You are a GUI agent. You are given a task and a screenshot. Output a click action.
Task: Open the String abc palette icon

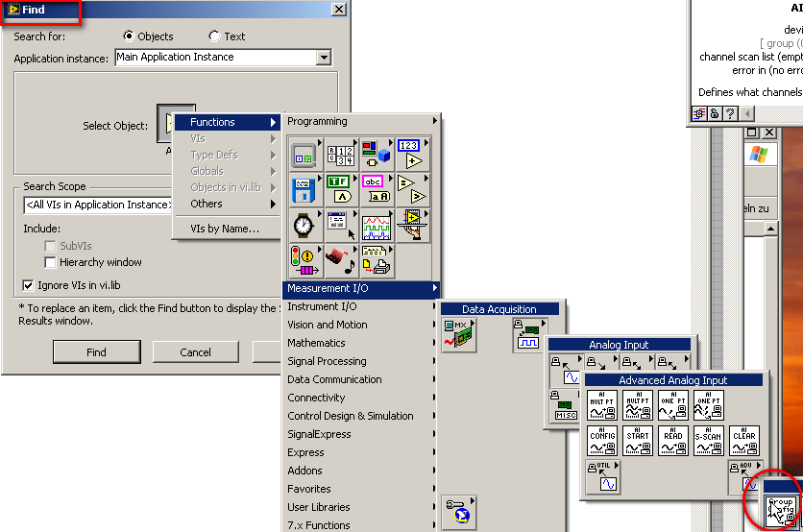377,190
